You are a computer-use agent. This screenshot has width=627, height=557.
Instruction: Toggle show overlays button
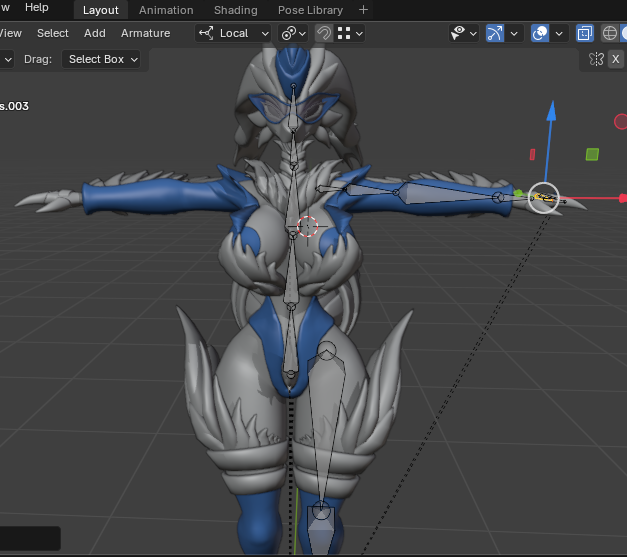click(x=540, y=33)
